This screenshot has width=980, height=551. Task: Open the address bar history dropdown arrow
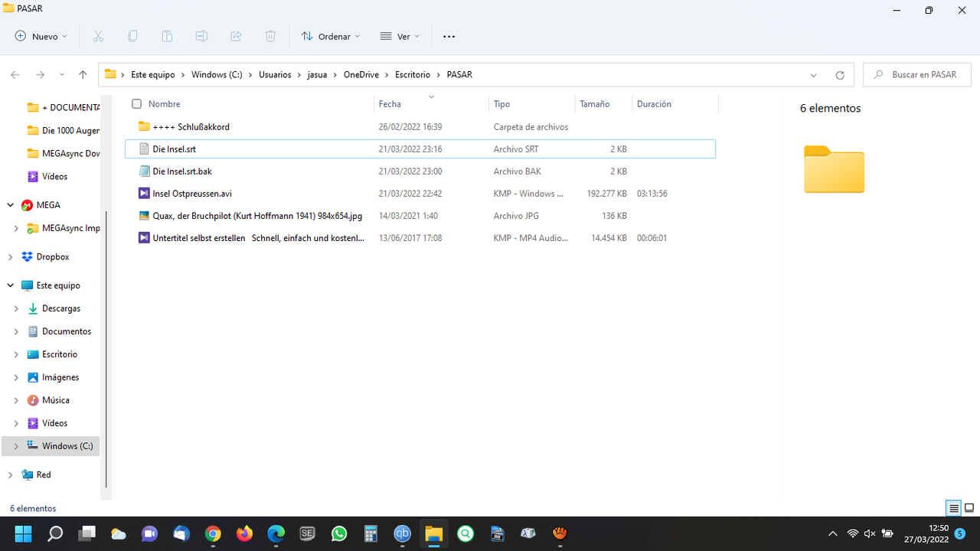tap(813, 75)
